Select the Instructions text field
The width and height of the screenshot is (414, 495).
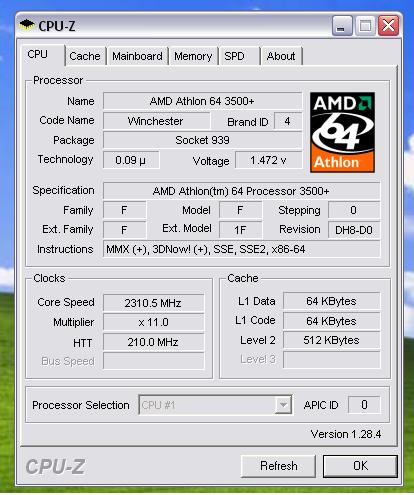[x=241, y=249]
